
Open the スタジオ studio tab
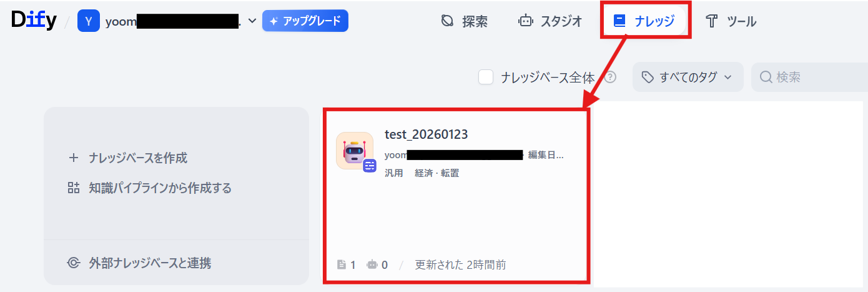point(550,21)
